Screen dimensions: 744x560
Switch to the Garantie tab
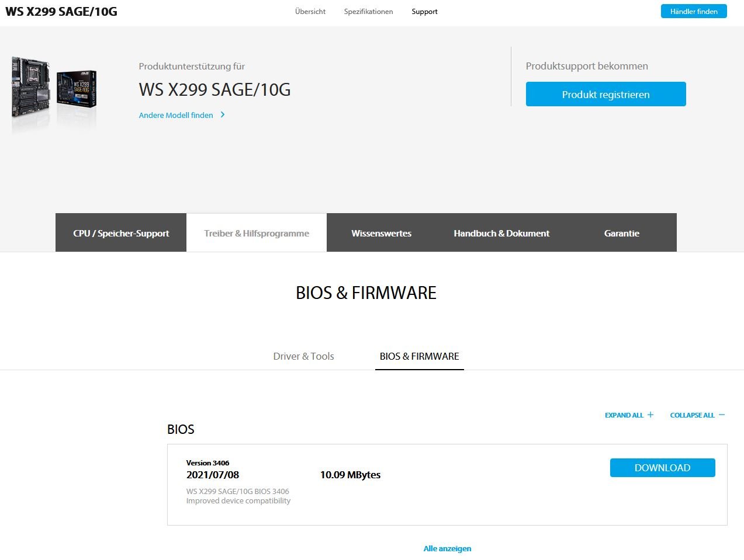point(622,233)
